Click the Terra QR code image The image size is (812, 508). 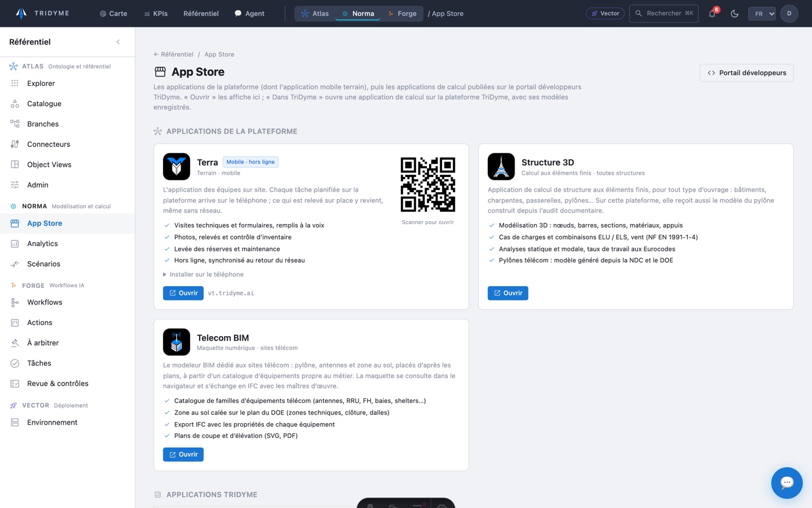tap(428, 184)
